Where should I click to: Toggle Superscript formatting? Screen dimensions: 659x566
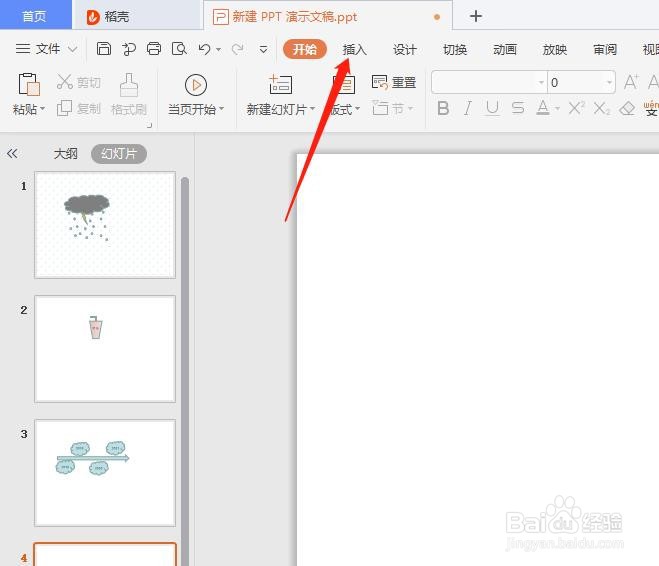click(x=577, y=108)
